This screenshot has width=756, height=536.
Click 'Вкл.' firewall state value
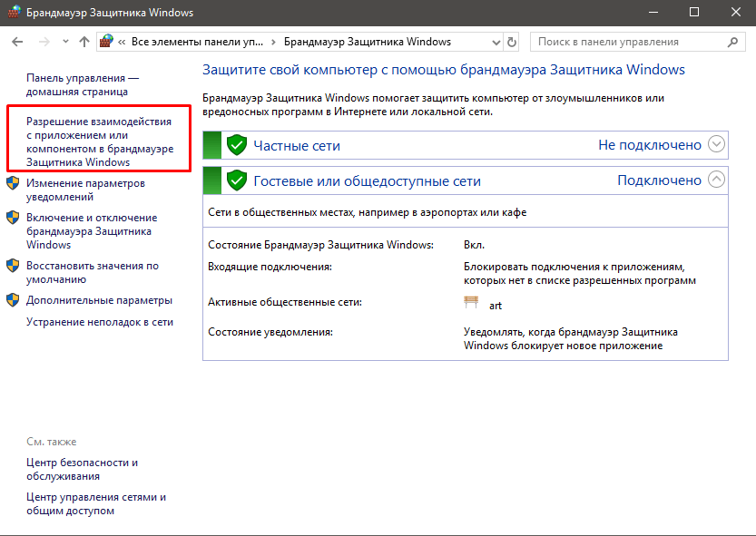474,245
